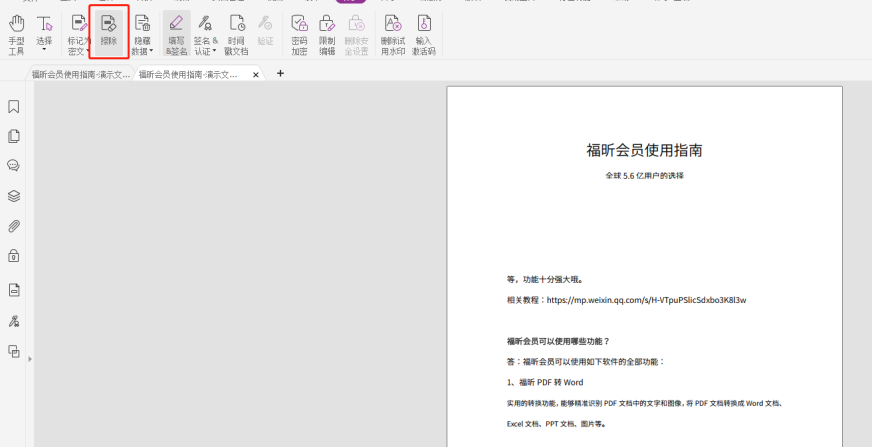Click the document title 福昕会员使用指南 on the page

(645, 150)
